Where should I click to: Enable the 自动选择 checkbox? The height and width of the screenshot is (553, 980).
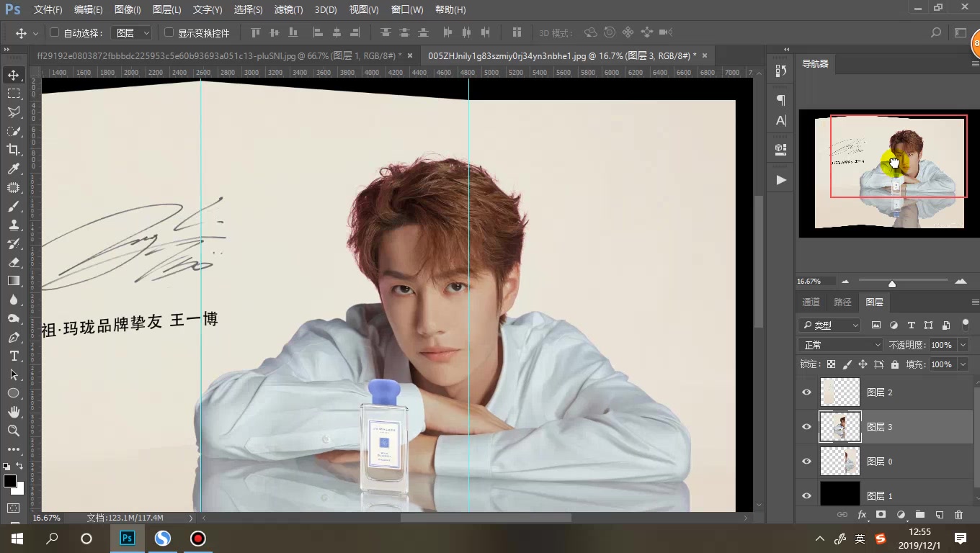pyautogui.click(x=54, y=33)
